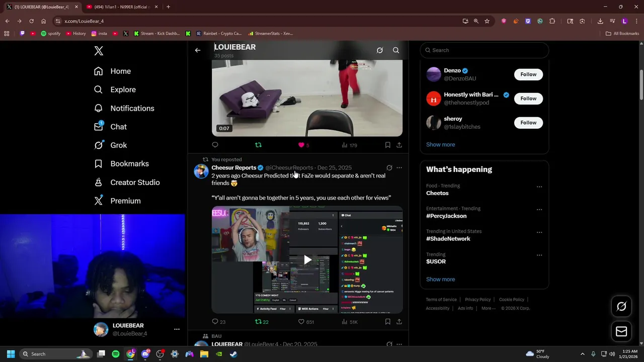Share the Cheesur Reports post
Screen dimensions: 644x362
[x=399, y=322]
